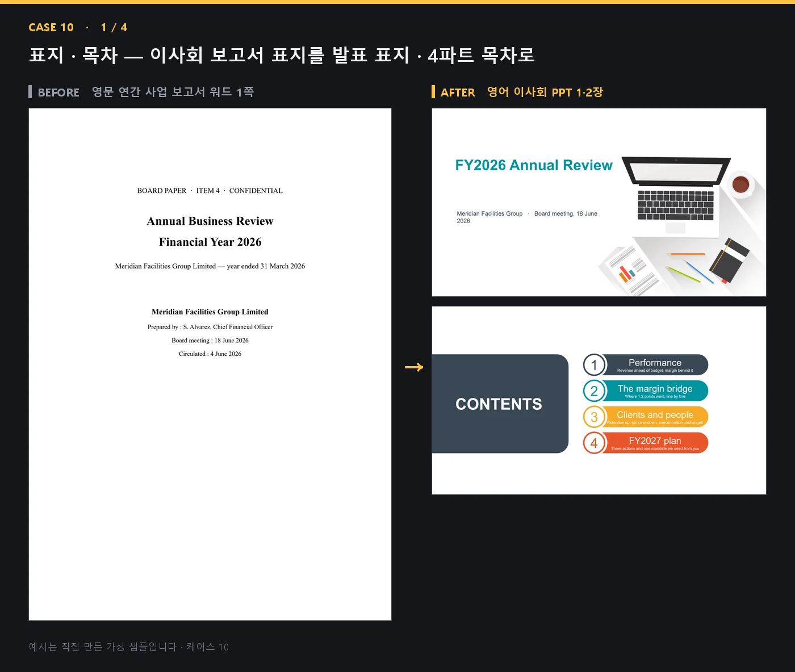Click the "BEFORE" section label
Viewport: 795px width, 672px height.
pos(58,93)
